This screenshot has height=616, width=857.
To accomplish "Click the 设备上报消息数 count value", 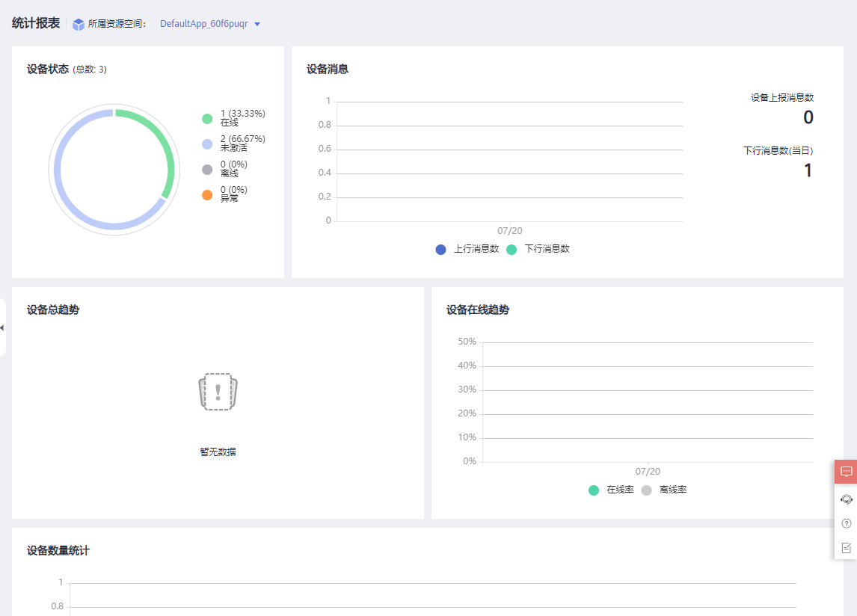I will pyautogui.click(x=808, y=117).
